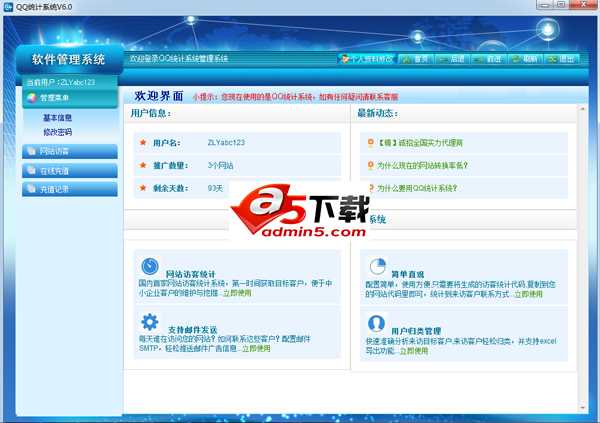Refresh the page with the 刷新 button
The width and height of the screenshot is (600, 423).
[x=525, y=59]
